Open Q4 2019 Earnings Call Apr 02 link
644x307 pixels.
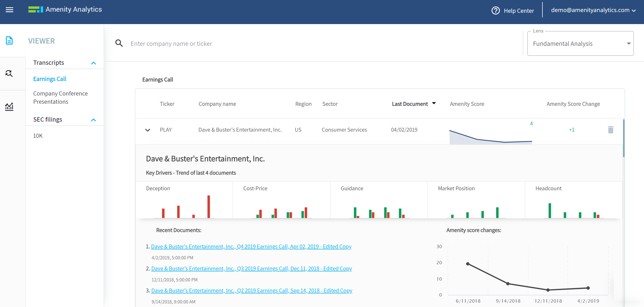tap(251, 246)
